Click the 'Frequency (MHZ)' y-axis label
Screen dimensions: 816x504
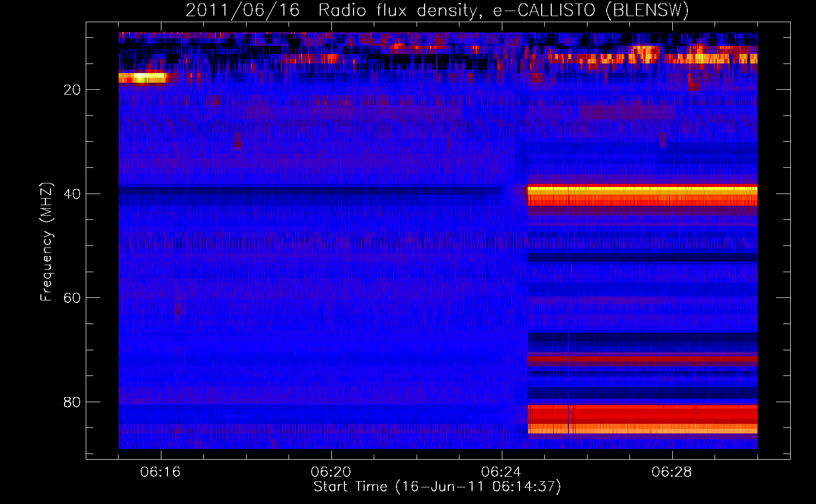pos(46,242)
